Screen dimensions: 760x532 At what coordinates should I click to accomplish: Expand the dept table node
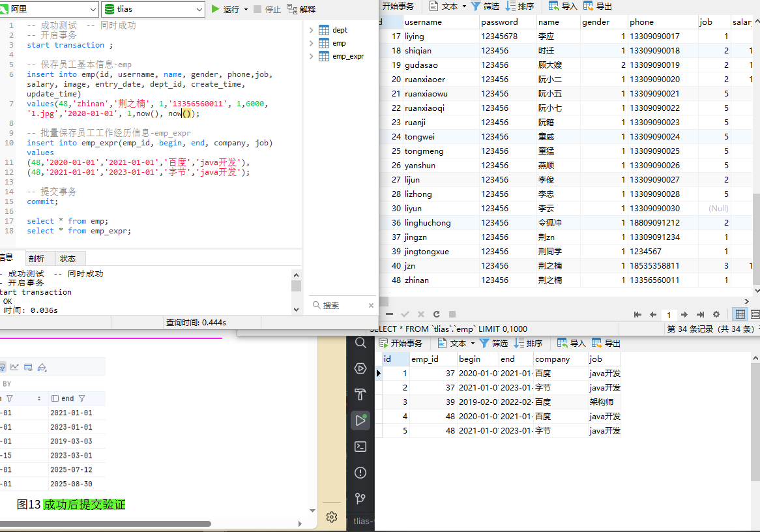pos(311,30)
